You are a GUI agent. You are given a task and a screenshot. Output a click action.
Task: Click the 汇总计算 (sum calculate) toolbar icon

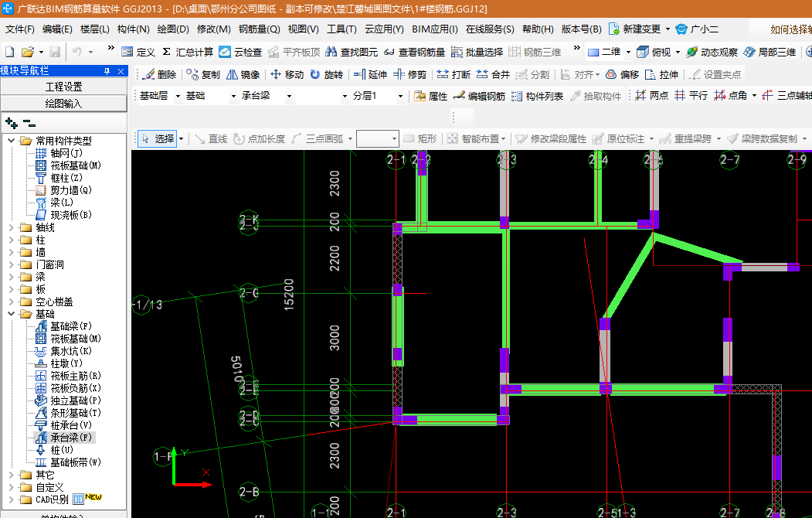[x=188, y=52]
